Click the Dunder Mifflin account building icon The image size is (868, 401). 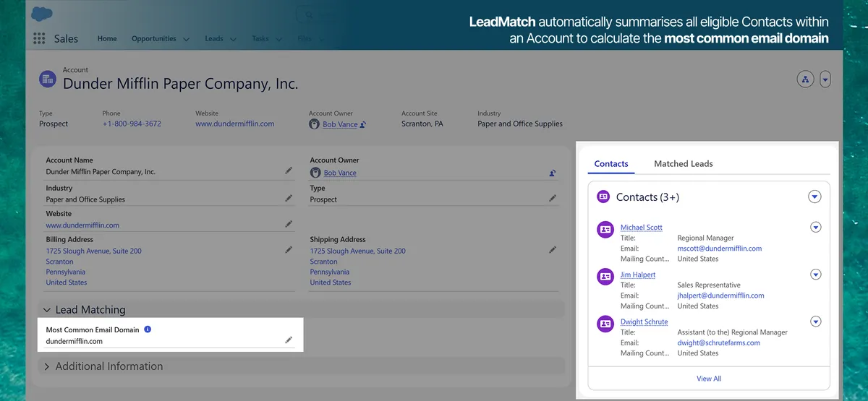48,79
